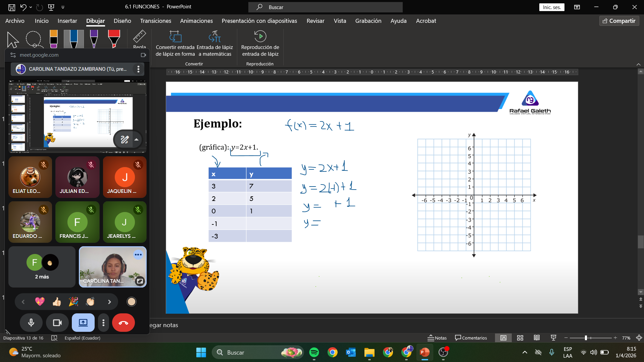The width and height of the screenshot is (644, 362).
Task: Select the purple pen tool
Action: coord(94,39)
